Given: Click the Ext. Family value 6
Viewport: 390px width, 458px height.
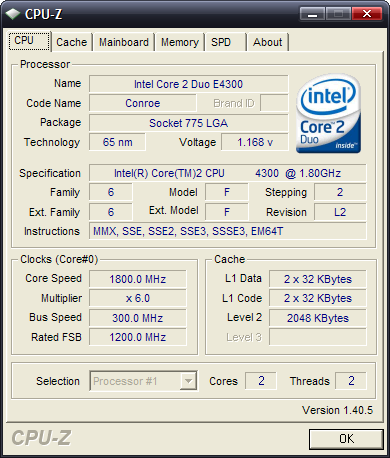Looking at the screenshot, I should (111, 212).
